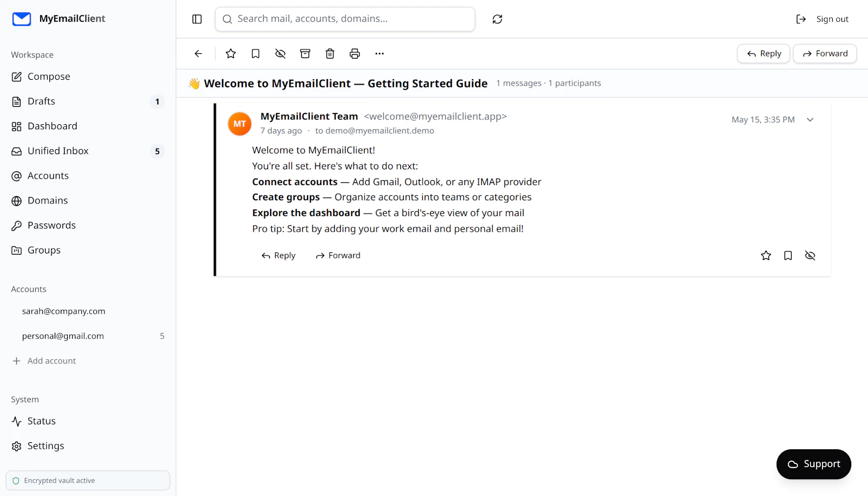Open Groups section
868x496 pixels.
point(88,250)
